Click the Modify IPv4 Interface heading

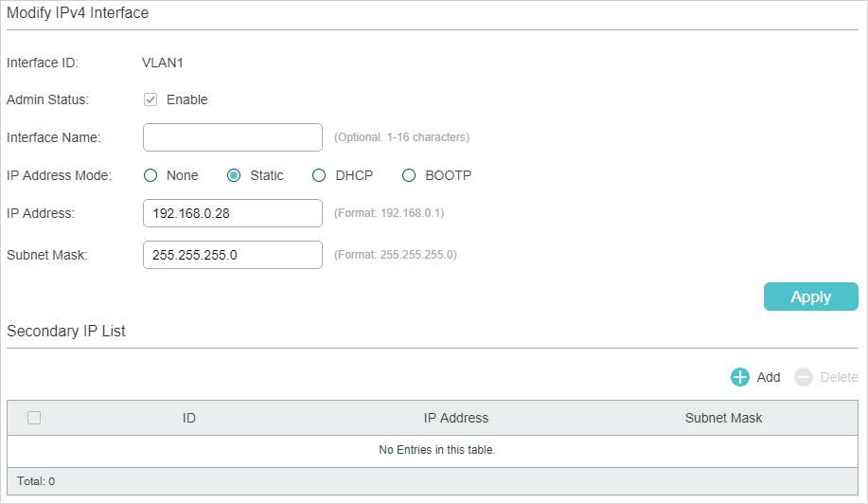pos(78,13)
